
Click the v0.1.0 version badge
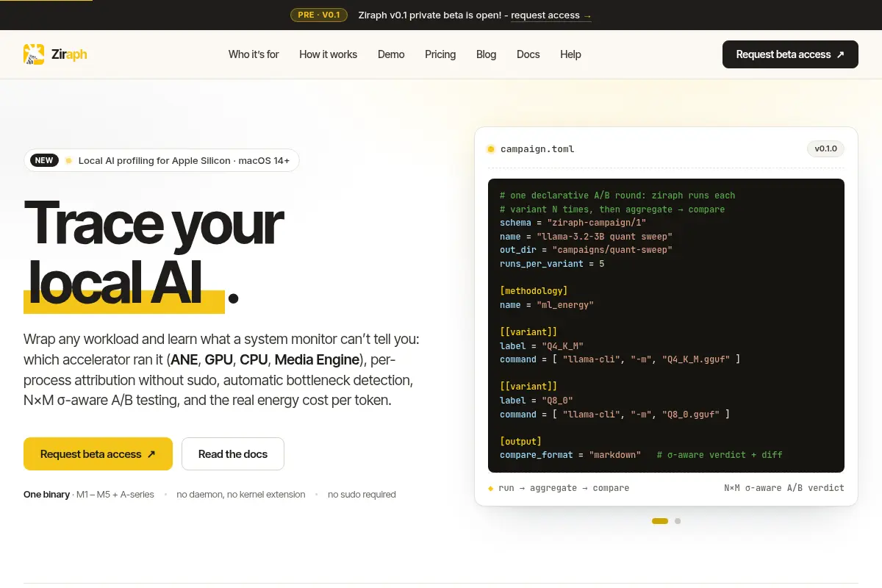tap(825, 148)
